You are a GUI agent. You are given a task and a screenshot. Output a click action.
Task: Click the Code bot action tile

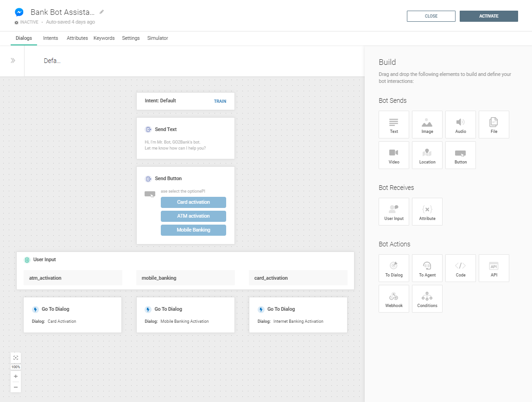coord(461,268)
